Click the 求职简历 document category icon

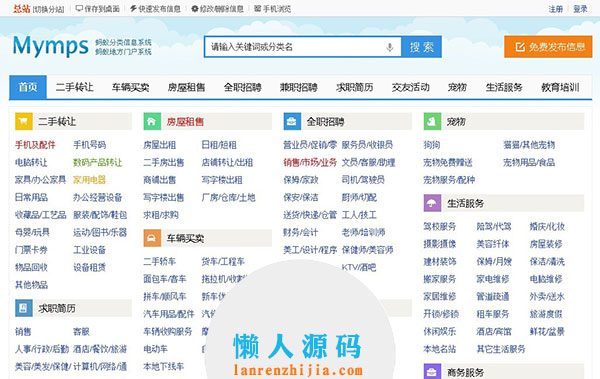tap(24, 308)
